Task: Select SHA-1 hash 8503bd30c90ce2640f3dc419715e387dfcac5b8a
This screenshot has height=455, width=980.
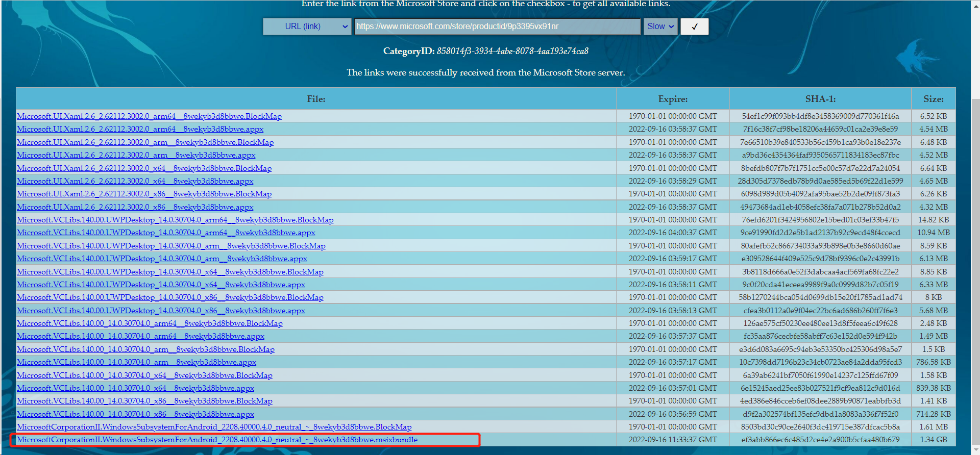Action: tap(820, 427)
